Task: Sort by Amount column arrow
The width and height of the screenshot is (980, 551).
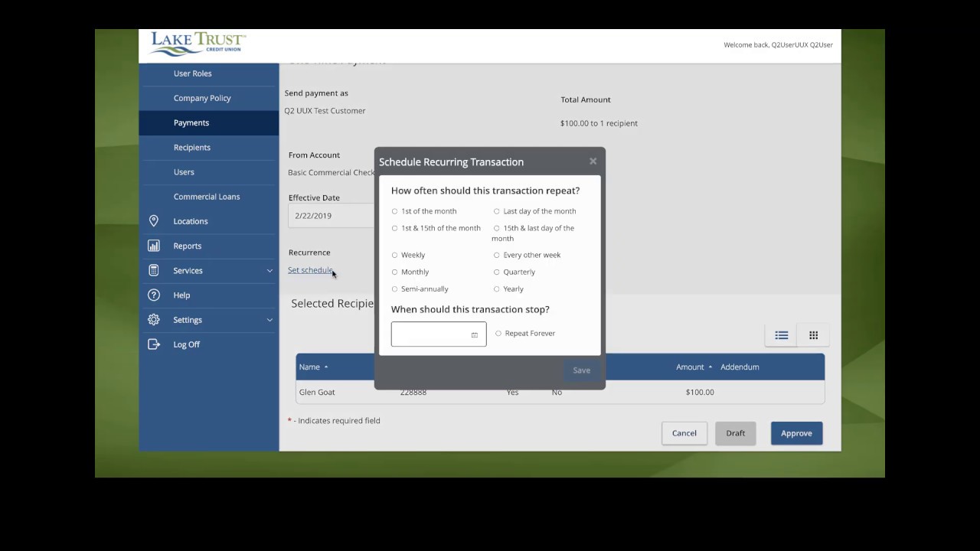Action: (x=710, y=367)
